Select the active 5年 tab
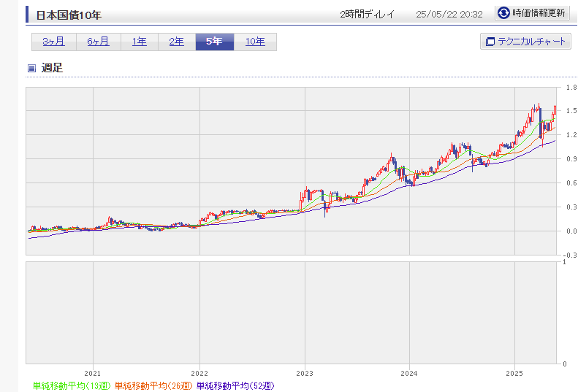Viewport: 578px width, 392px height. pos(214,42)
